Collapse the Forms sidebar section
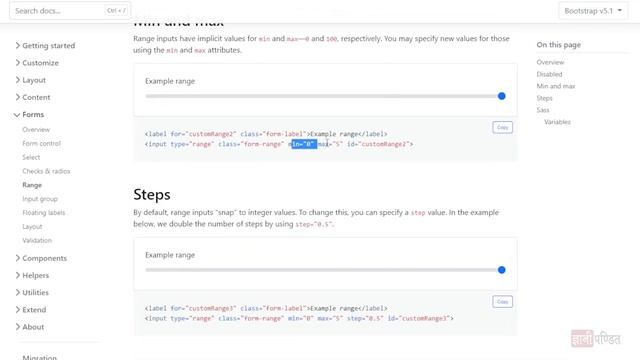 (x=29, y=115)
